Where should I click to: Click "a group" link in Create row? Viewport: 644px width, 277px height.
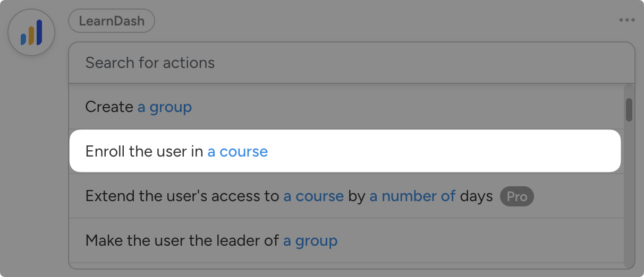tap(165, 107)
